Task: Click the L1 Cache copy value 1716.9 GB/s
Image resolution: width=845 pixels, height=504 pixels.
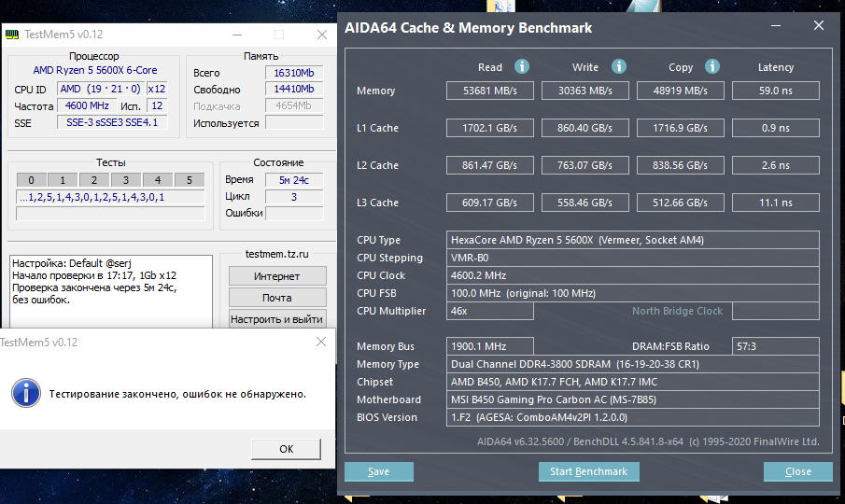Action: [x=680, y=128]
